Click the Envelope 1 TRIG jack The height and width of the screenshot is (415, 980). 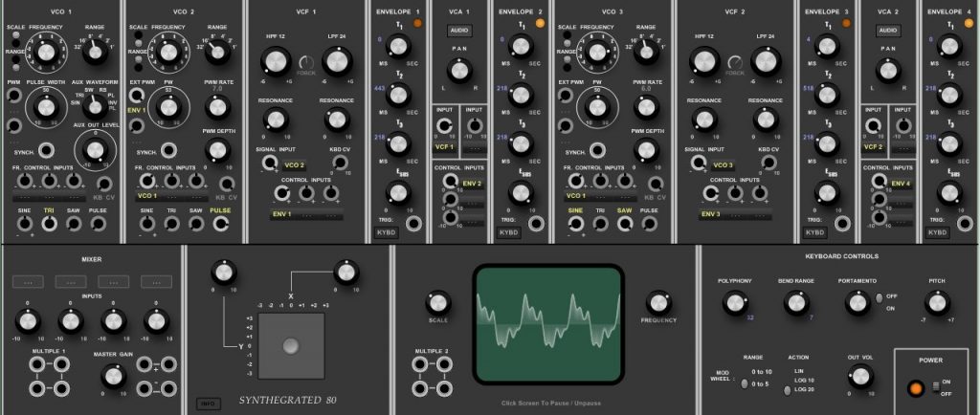click(413, 223)
